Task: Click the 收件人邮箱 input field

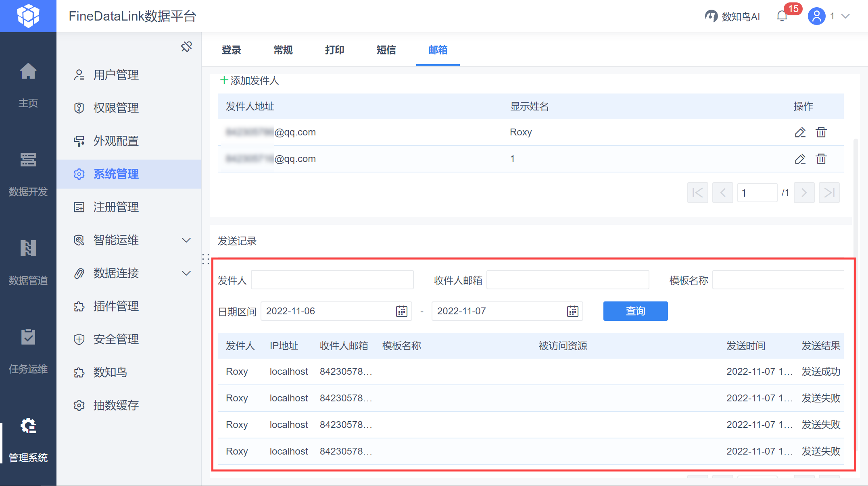Action: point(568,280)
